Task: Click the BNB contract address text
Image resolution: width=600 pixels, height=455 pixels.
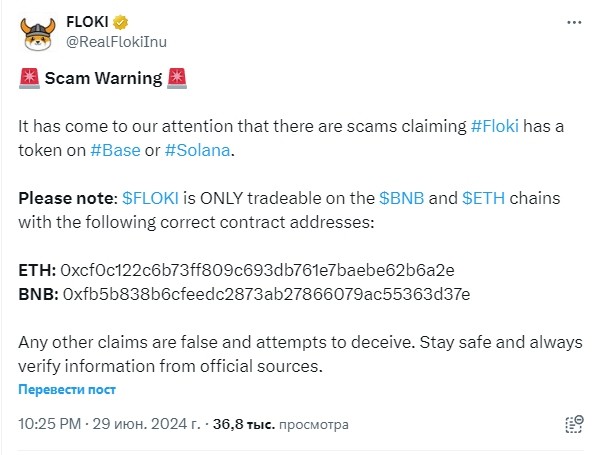Action: 266,294
